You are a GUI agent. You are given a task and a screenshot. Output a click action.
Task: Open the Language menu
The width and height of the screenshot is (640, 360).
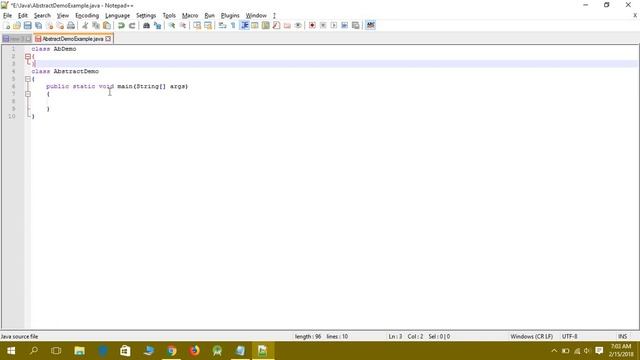click(x=117, y=16)
